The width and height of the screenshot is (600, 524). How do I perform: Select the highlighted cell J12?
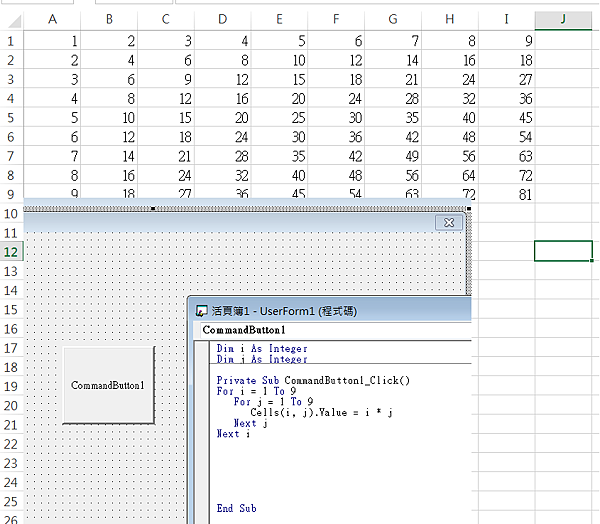(x=563, y=251)
